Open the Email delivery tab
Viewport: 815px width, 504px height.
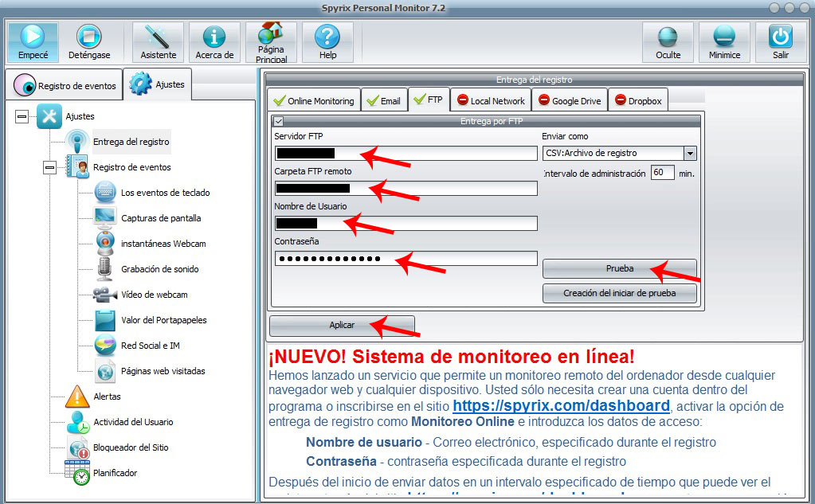click(384, 100)
